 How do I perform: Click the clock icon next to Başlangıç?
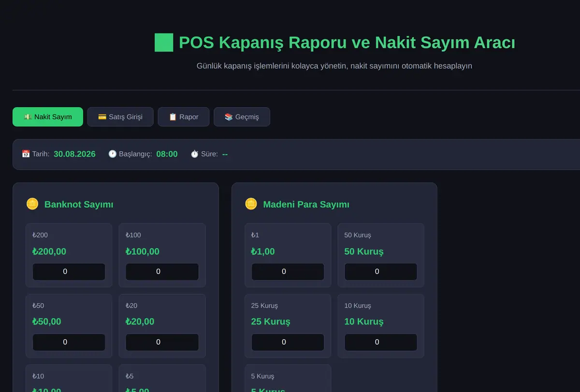point(112,154)
